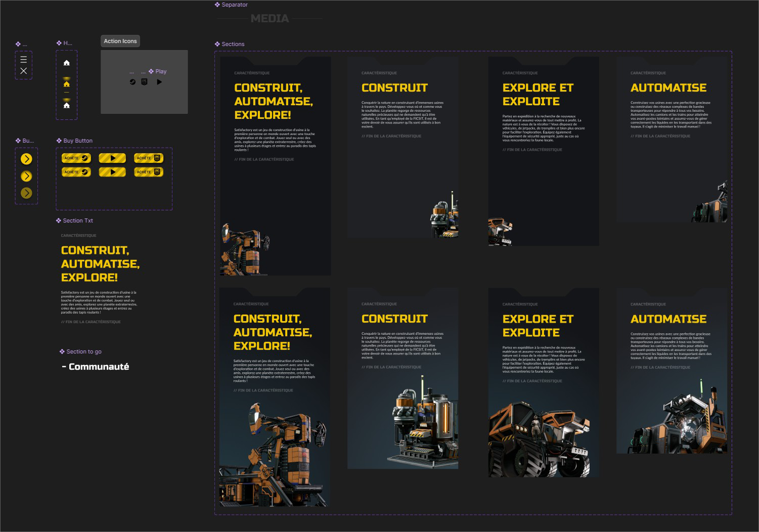
Task: Click the bottom ACHÈTE Epic buy button
Action: pyautogui.click(x=149, y=172)
